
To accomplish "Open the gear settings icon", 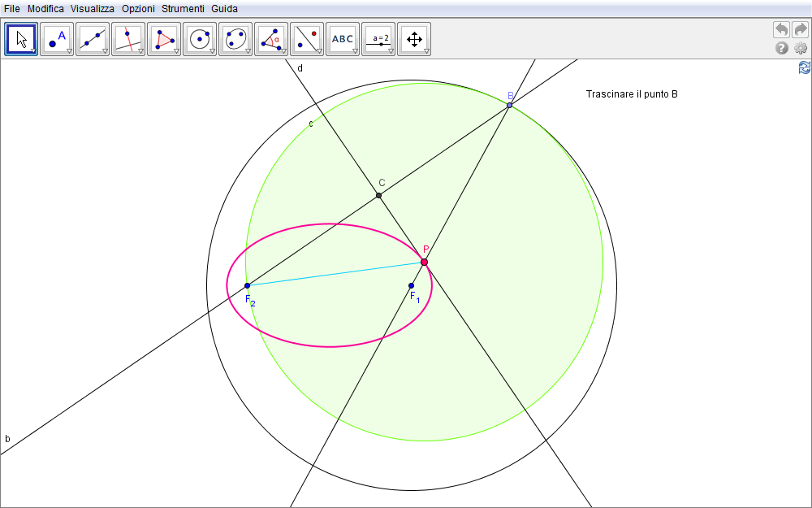I will [801, 48].
